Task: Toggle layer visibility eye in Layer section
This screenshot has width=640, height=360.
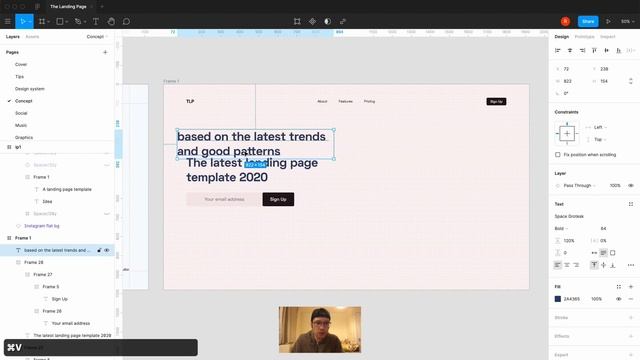Action: coord(631,185)
